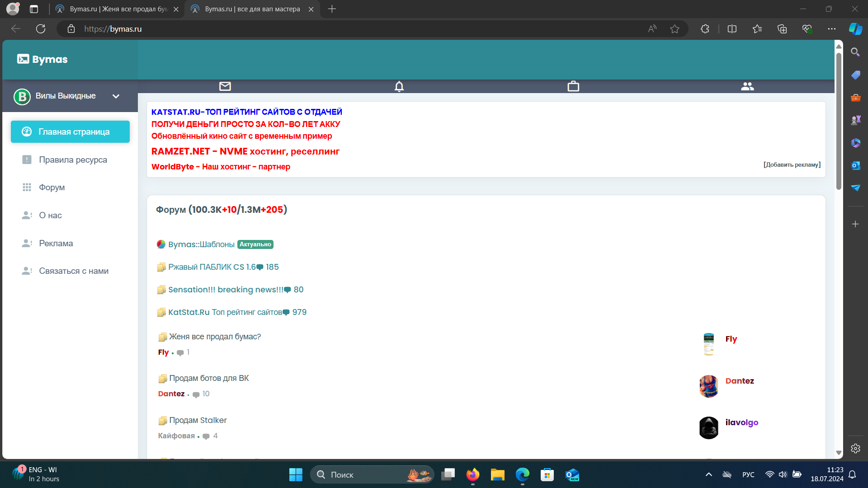
Task: Expand the Вилы Выкидные profile dropdown
Action: (x=116, y=96)
